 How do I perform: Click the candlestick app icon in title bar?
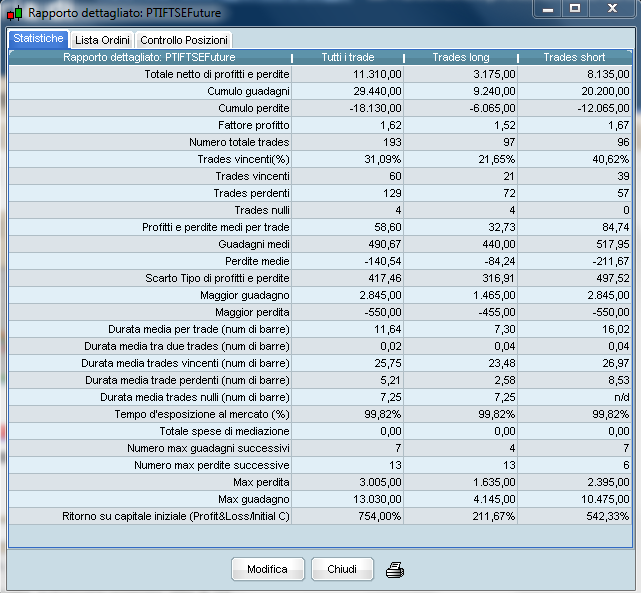click(x=15, y=13)
